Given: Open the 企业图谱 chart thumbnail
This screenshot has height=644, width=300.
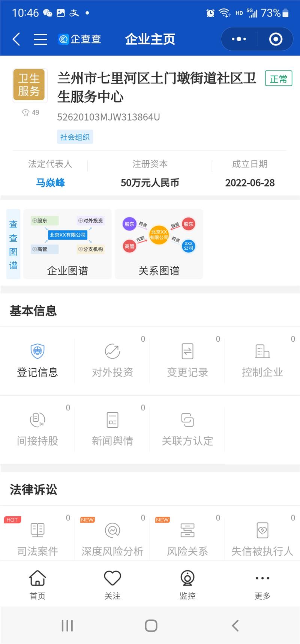Looking at the screenshot, I should [67, 244].
